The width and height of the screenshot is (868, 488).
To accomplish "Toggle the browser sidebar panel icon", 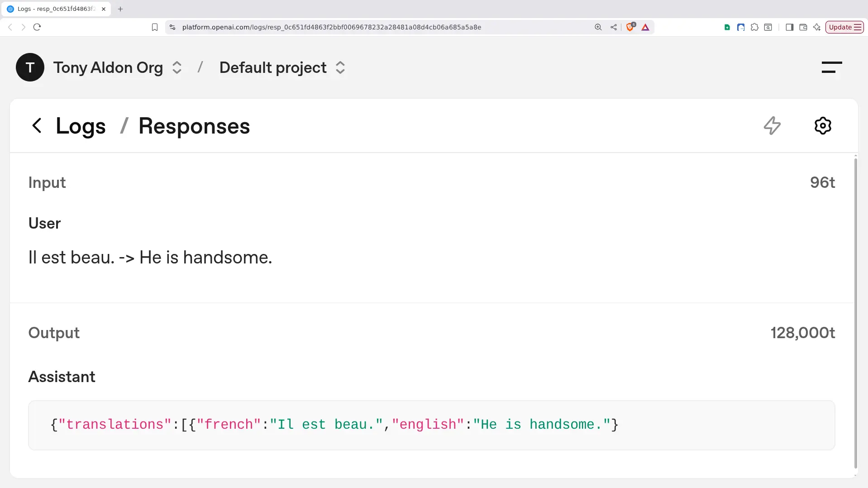I will click(x=790, y=27).
